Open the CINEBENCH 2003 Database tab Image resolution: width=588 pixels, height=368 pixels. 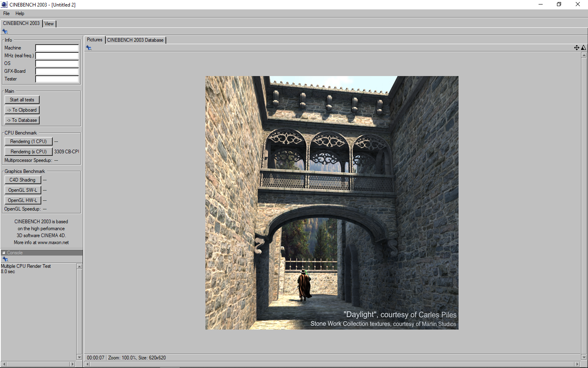click(136, 40)
